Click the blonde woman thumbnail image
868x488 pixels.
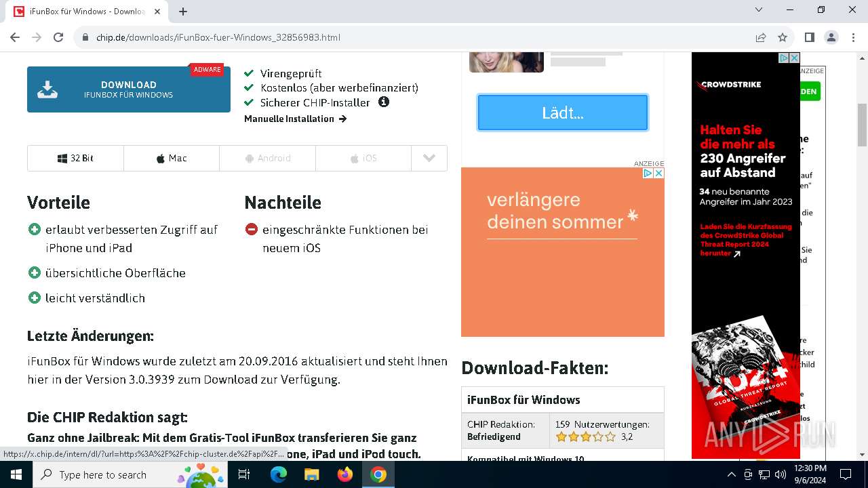pos(507,62)
